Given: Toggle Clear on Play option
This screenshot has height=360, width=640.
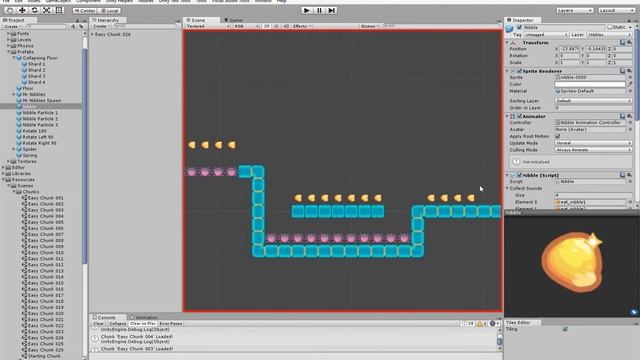Looking at the screenshot, I should [x=142, y=323].
